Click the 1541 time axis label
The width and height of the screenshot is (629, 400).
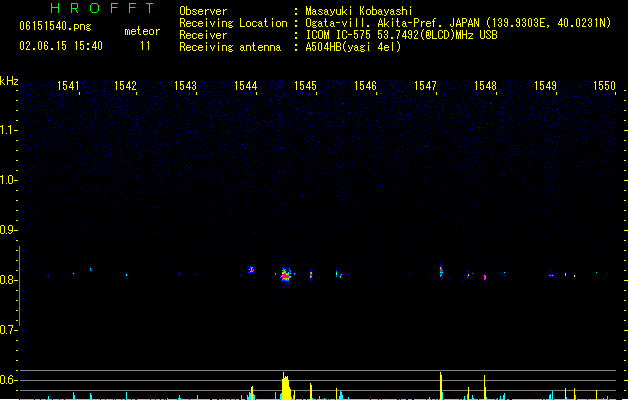(x=68, y=86)
